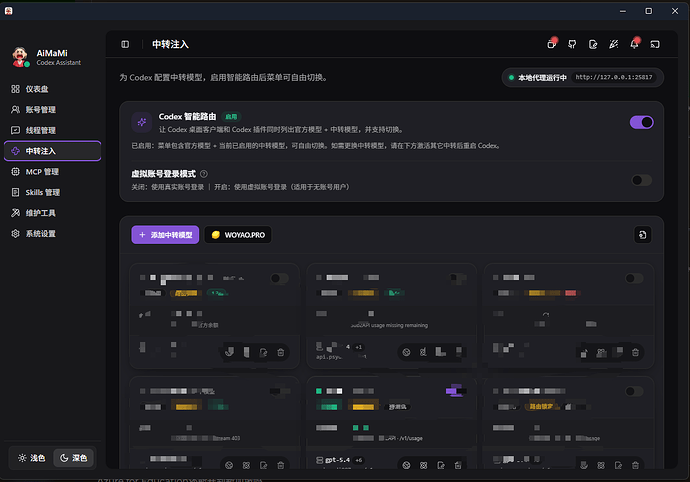Viewport: 690px width, 482px height.
Task: Click the AiMaMi avatar in the sidebar
Action: click(x=20, y=57)
